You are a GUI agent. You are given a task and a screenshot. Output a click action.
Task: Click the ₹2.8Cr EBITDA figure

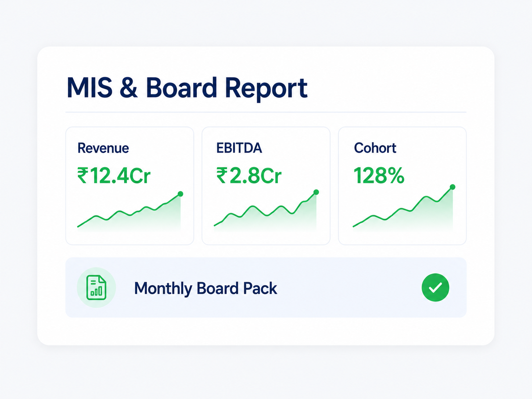click(249, 175)
